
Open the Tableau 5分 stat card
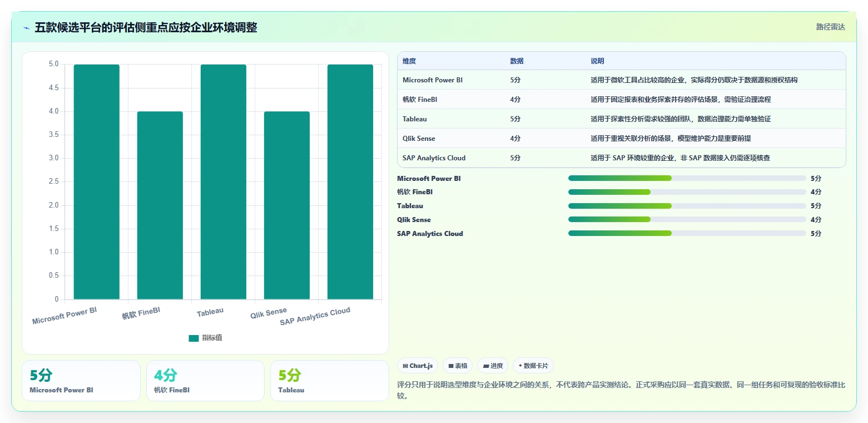(330, 381)
